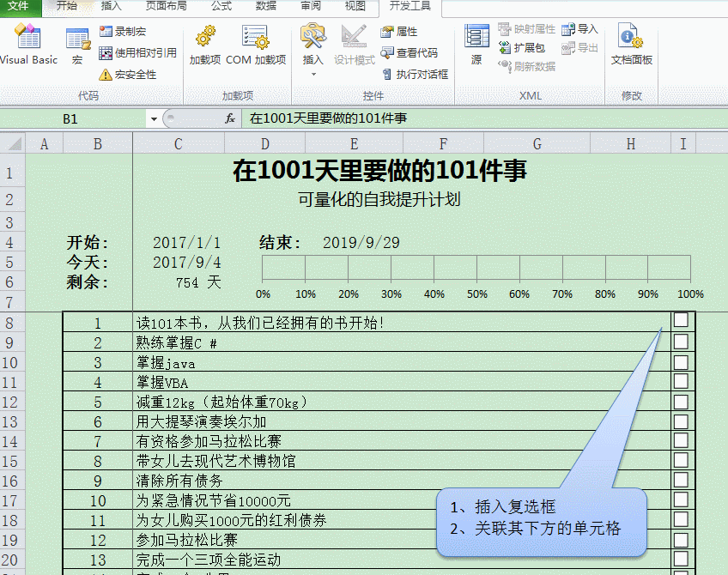The width and height of the screenshot is (728, 575).
Task: Select the 开发工具 tab
Action: click(410, 6)
